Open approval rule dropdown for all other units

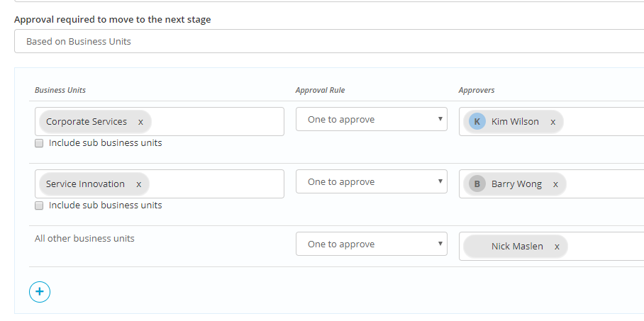pyautogui.click(x=371, y=244)
